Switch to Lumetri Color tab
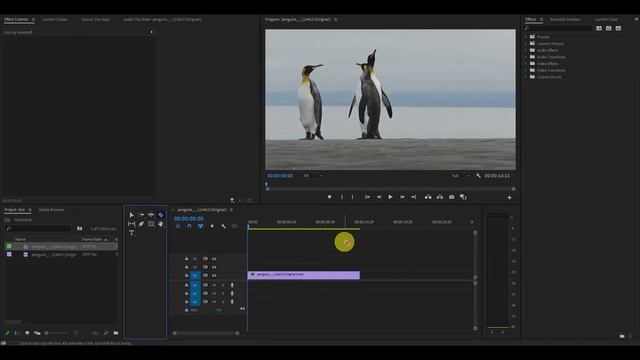Viewport: 640px width, 360px height. tap(606, 19)
